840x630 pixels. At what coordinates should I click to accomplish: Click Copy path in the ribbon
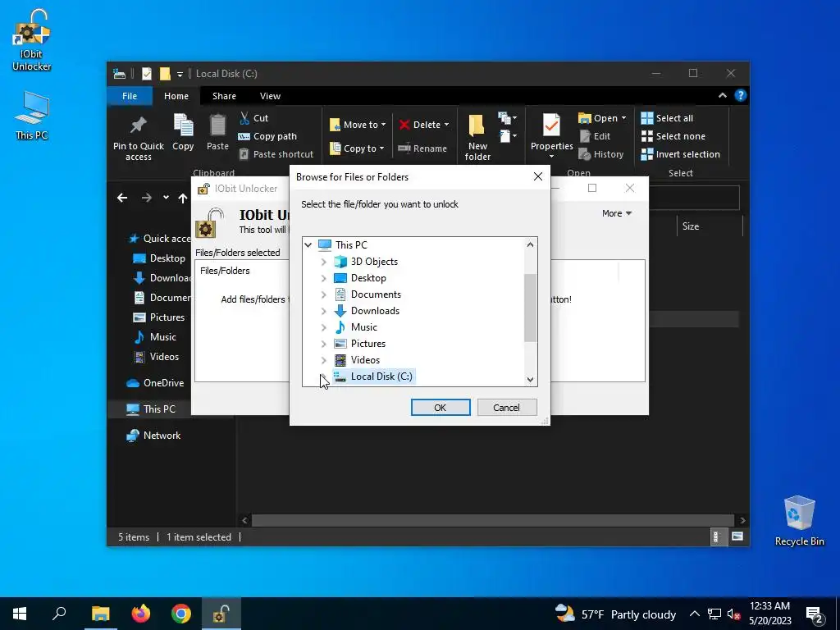(x=268, y=136)
